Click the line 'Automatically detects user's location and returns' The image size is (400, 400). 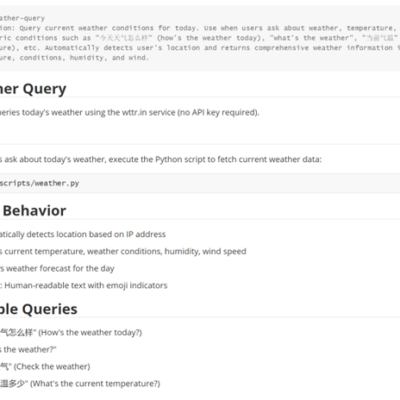pyautogui.click(x=200, y=48)
